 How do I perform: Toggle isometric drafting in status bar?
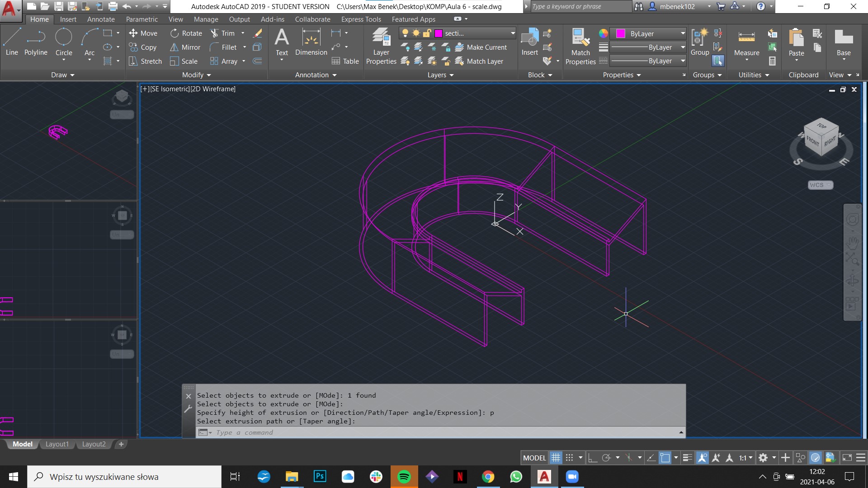coord(628,458)
